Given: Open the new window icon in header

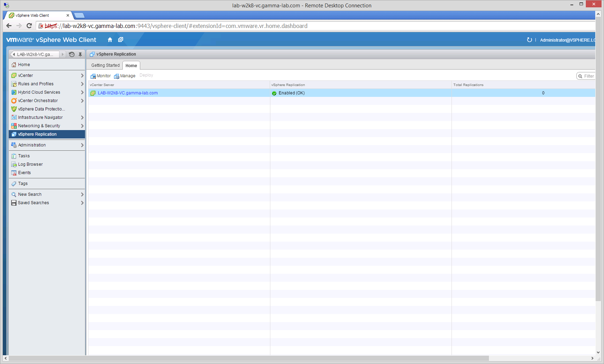Looking at the screenshot, I should click(121, 40).
